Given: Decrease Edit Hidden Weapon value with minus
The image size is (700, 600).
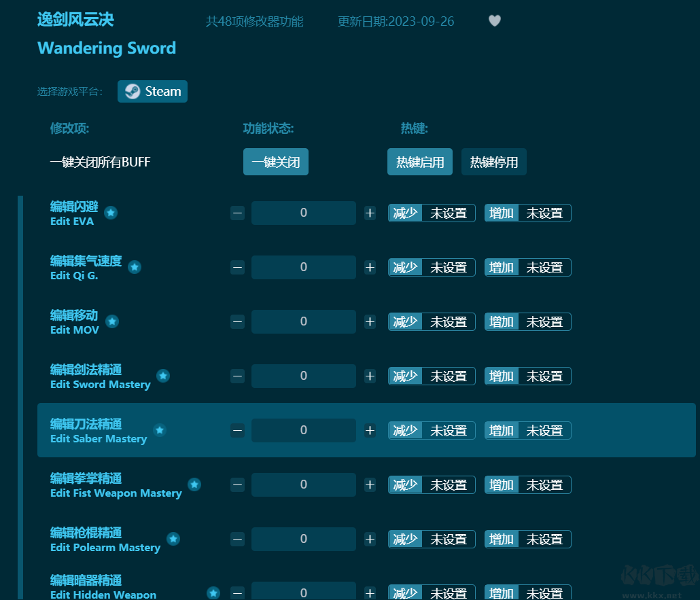Looking at the screenshot, I should pyautogui.click(x=237, y=593).
